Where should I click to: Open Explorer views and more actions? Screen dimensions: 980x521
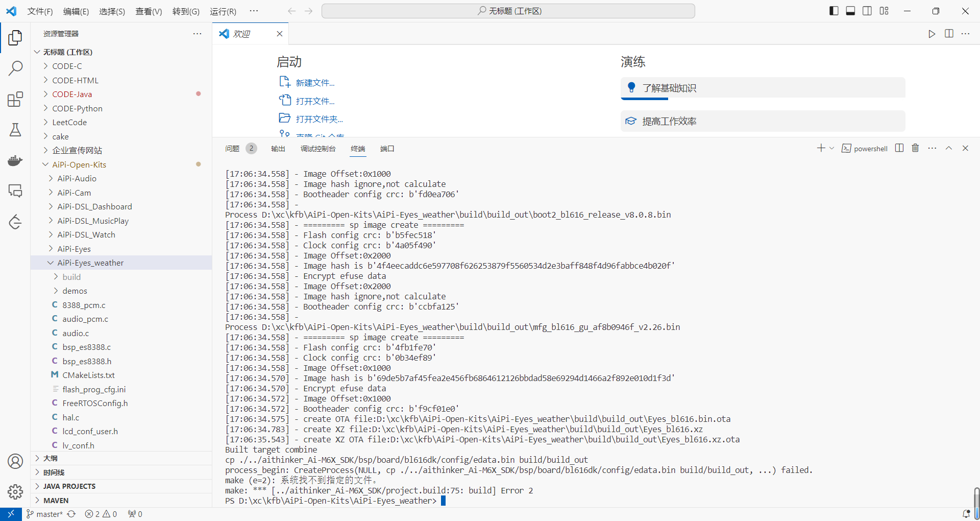tap(197, 34)
